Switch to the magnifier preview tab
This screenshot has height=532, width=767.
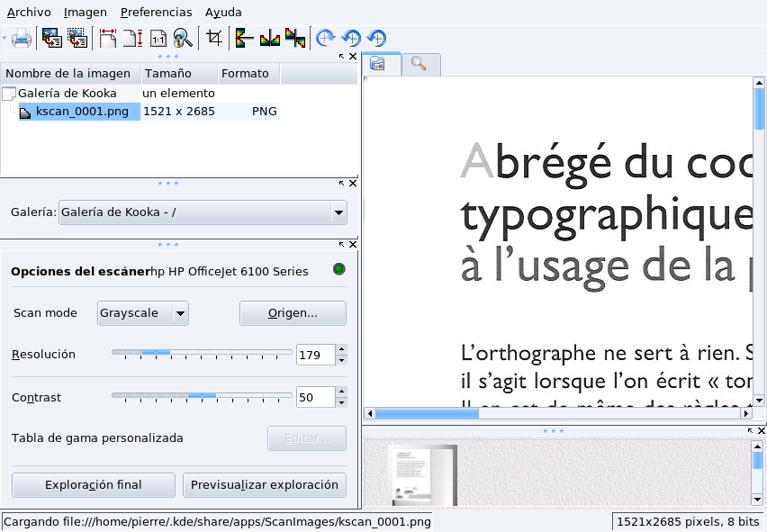(x=420, y=63)
